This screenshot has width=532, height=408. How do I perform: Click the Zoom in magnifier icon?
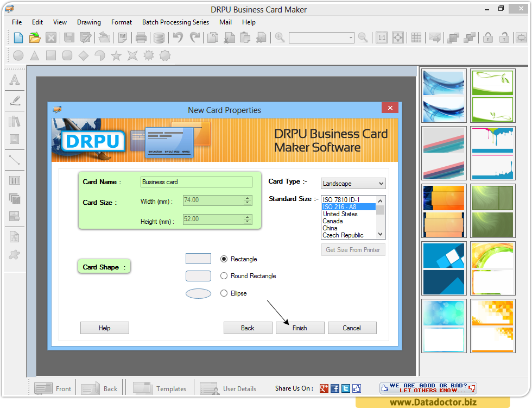[x=280, y=37]
